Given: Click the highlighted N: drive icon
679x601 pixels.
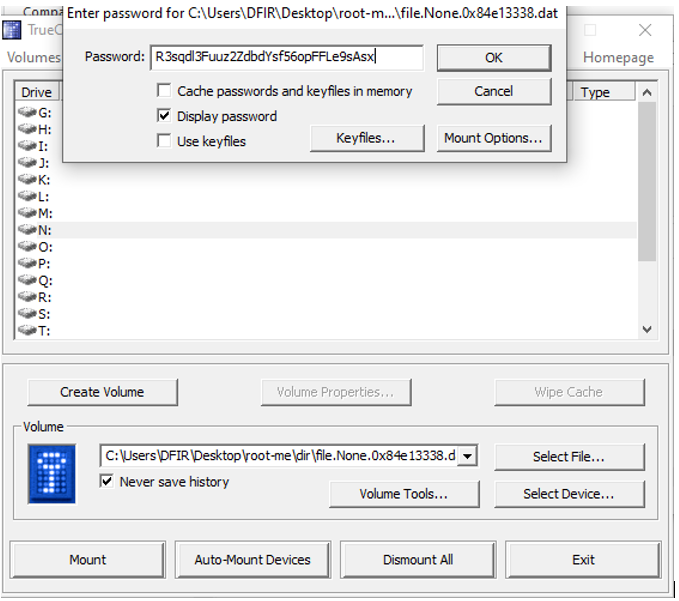Looking at the screenshot, I should [27, 230].
